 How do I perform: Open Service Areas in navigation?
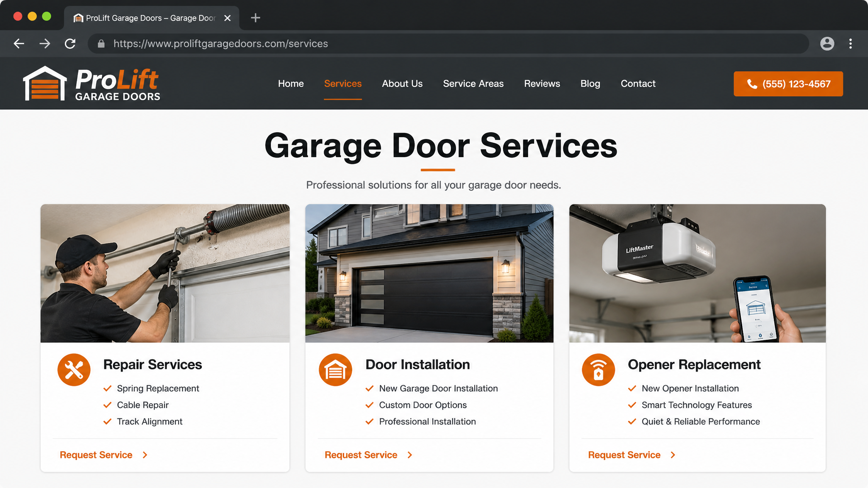473,83
